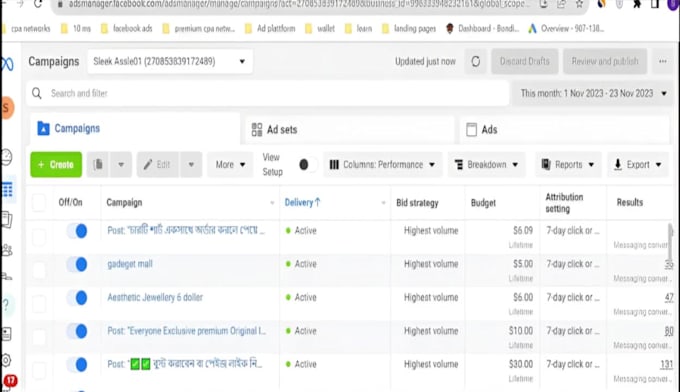Open notifications with red 17 badge
680x392 pixels.
click(10, 381)
